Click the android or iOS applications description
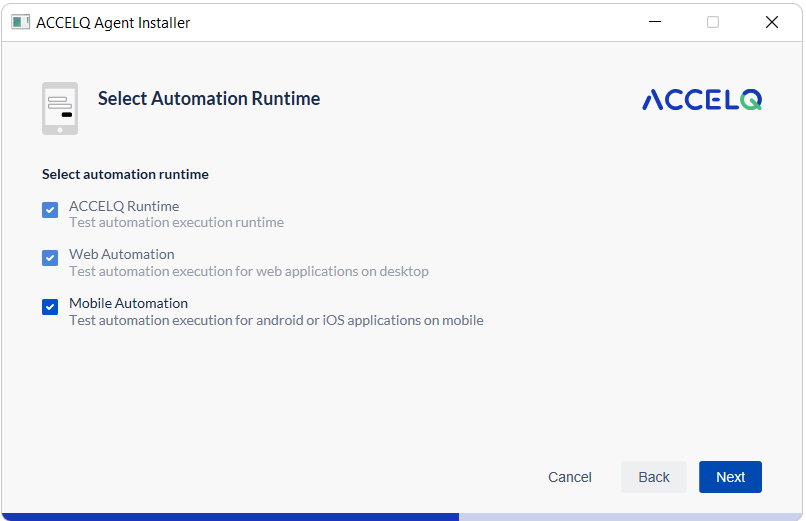The image size is (806, 521). 277,321
